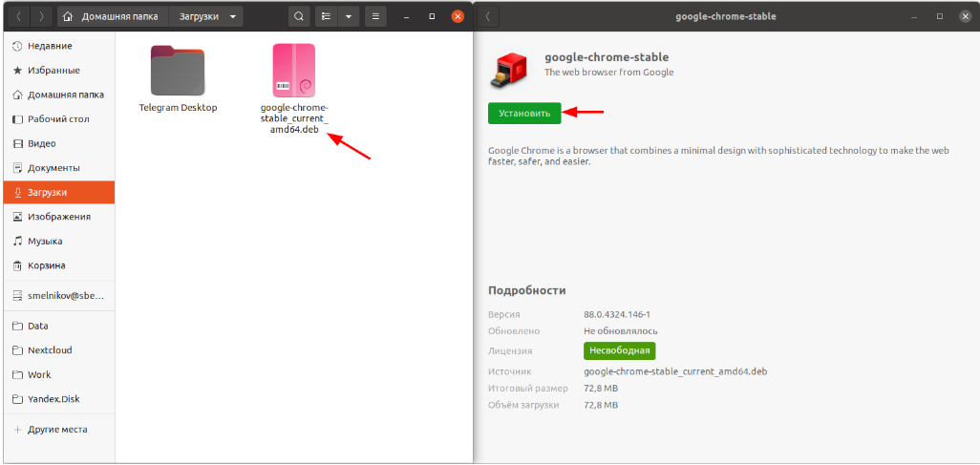
Task: Open search in the file manager
Action: [x=299, y=17]
